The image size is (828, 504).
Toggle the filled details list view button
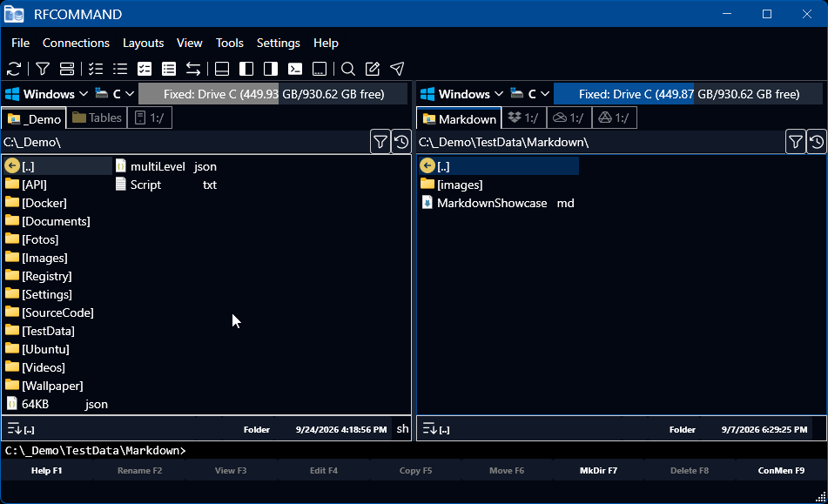tap(168, 69)
